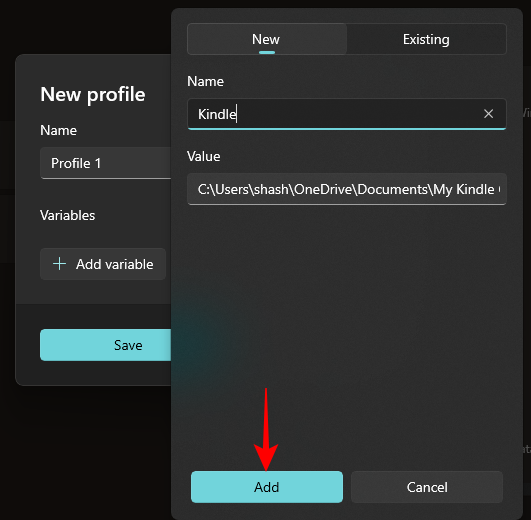Click into the Value path field
Image resolution: width=531 pixels, height=520 pixels.
pyautogui.click(x=347, y=189)
